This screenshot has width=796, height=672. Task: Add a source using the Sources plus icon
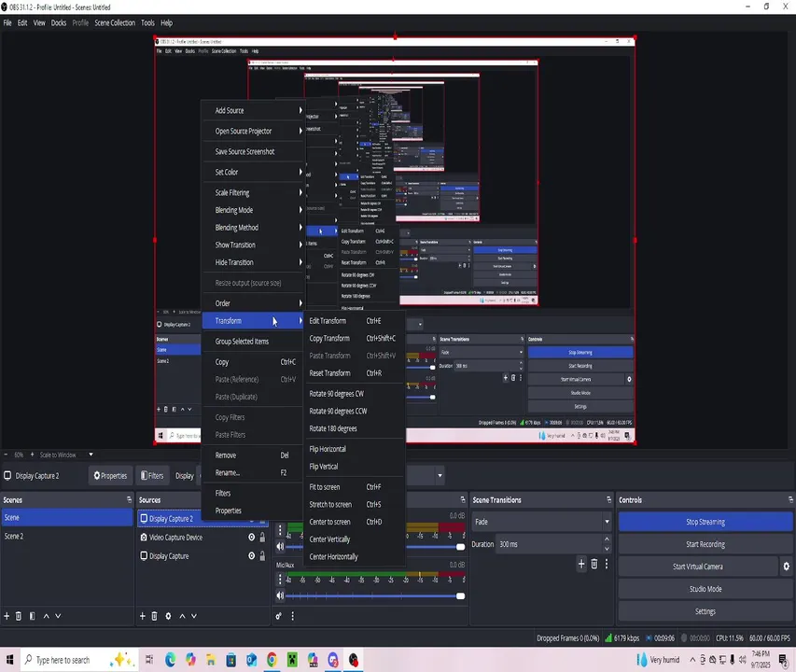pos(143,616)
